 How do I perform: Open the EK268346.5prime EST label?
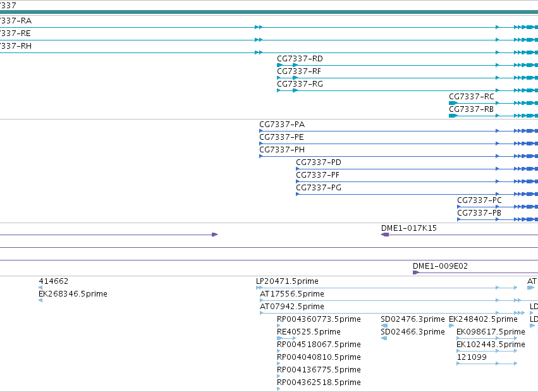pos(73,294)
